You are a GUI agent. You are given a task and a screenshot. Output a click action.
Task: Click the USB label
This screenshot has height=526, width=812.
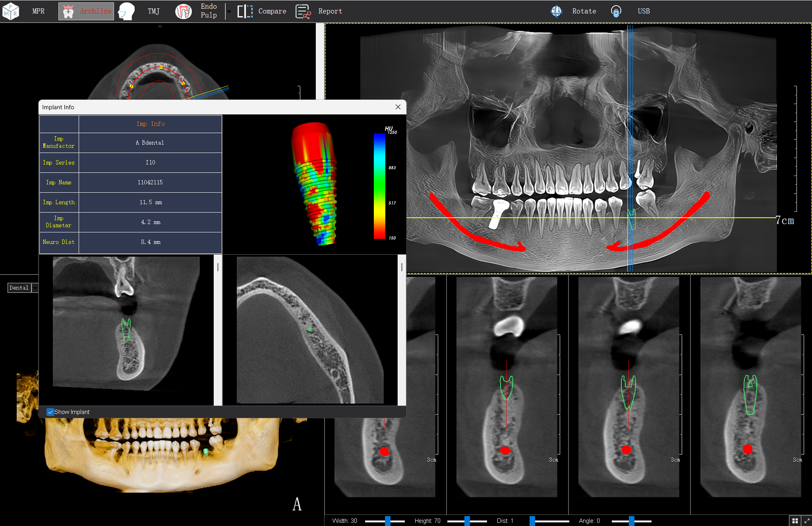tap(644, 11)
